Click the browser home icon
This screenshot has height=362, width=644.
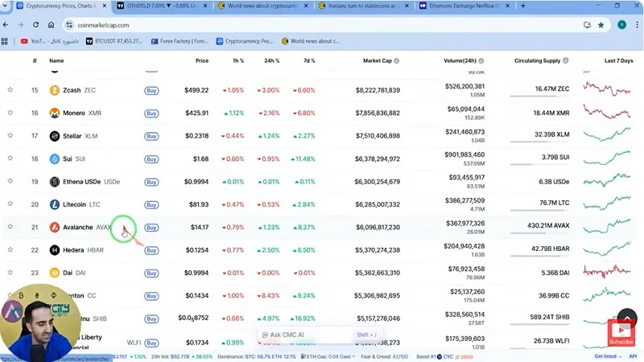(51, 25)
